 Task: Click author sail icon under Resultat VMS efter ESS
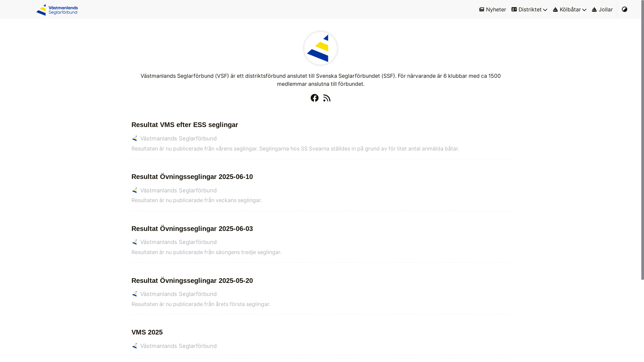135,138
